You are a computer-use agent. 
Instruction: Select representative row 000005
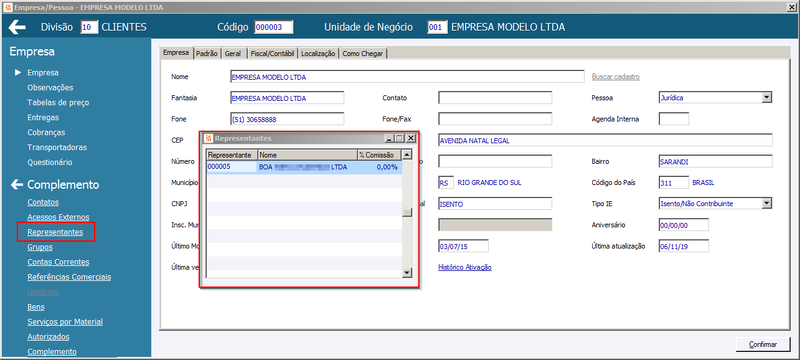click(304, 167)
